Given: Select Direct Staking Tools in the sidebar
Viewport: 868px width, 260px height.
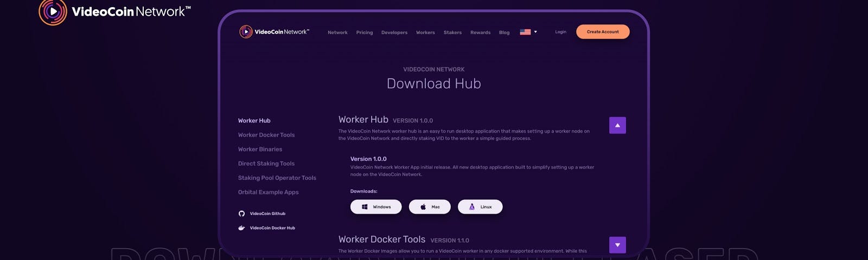Looking at the screenshot, I should [x=266, y=164].
